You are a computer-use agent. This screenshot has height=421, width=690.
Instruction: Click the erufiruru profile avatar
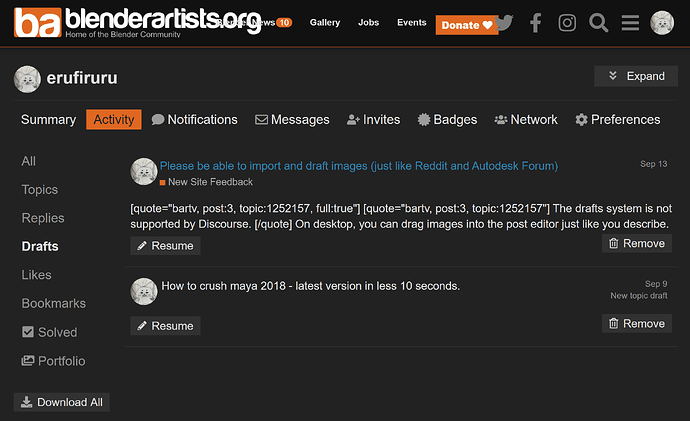click(x=27, y=79)
